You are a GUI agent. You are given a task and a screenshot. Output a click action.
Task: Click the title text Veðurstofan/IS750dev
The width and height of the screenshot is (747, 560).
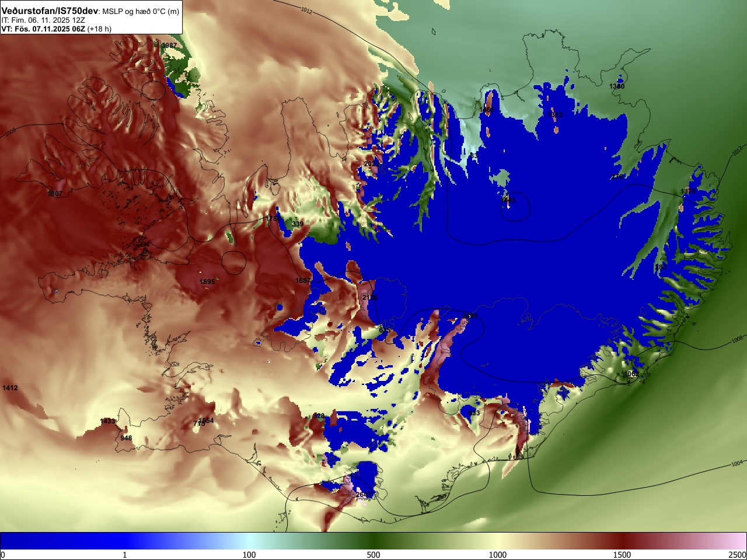click(x=50, y=11)
